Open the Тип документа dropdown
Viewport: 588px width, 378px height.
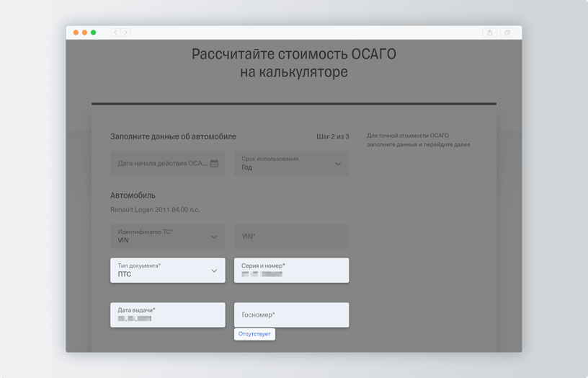pos(168,271)
